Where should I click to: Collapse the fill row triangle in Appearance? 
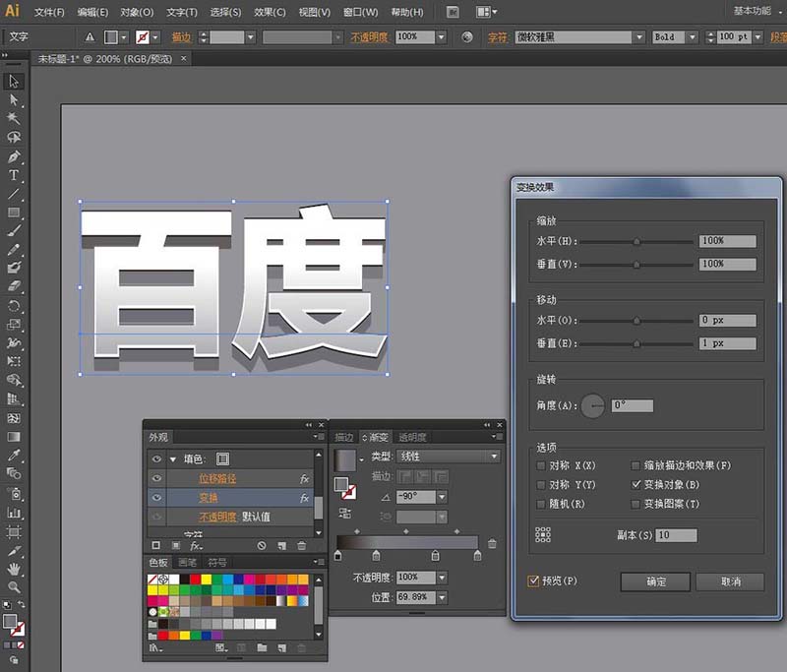pyautogui.click(x=173, y=459)
